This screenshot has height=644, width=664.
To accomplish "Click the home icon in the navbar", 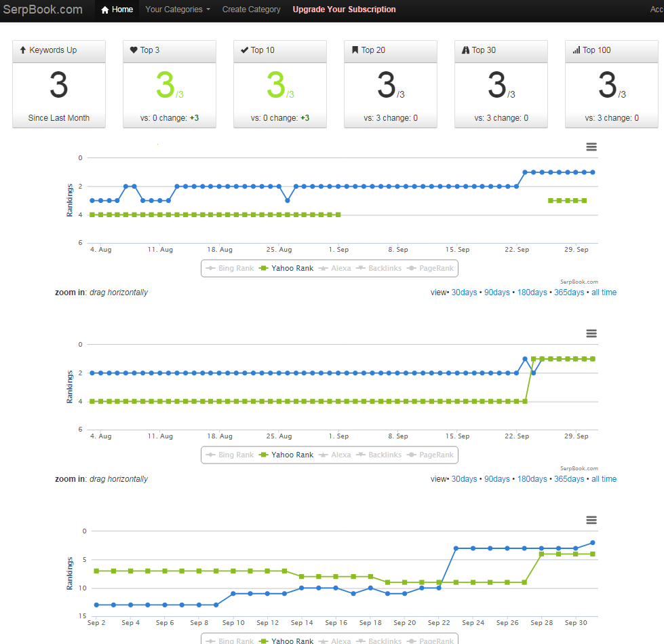I will coord(105,10).
